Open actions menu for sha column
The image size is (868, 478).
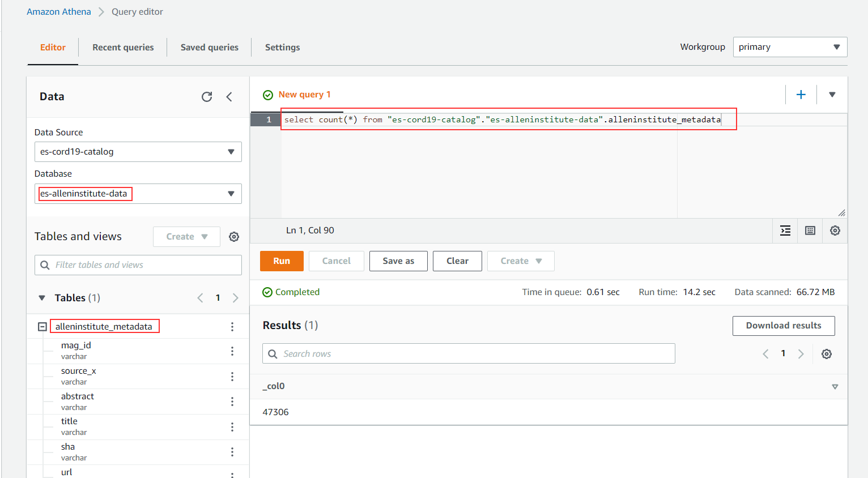(x=232, y=452)
